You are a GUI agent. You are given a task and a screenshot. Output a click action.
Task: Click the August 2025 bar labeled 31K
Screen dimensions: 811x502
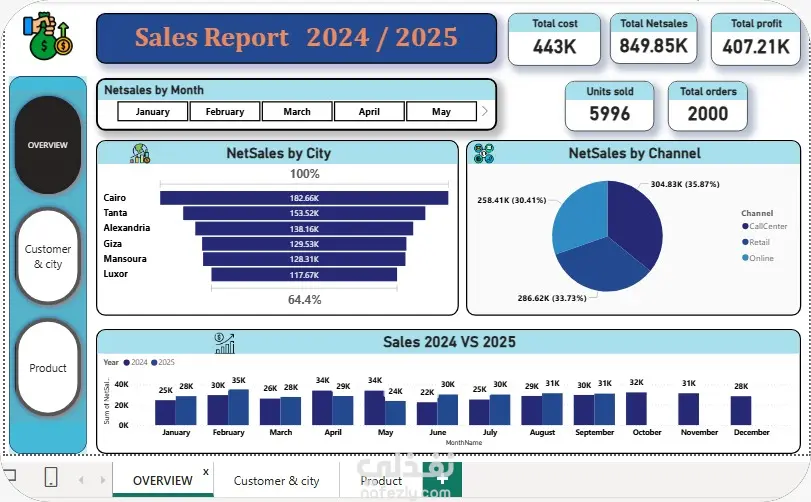point(552,409)
